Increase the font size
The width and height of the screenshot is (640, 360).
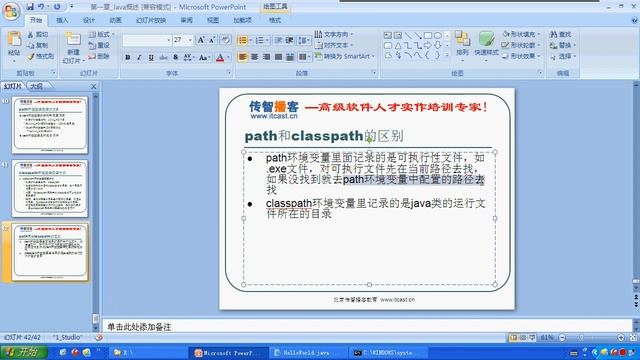(201, 40)
